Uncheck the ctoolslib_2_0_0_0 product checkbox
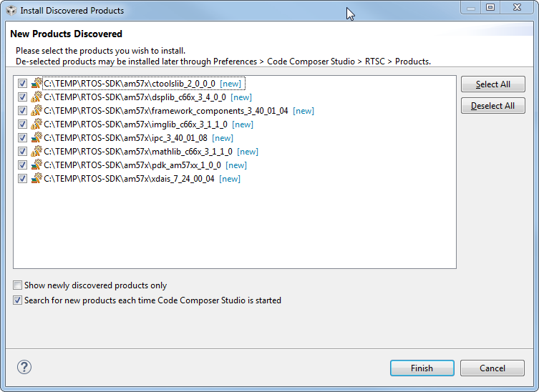Viewport: 539px width, 392px height. click(x=23, y=84)
